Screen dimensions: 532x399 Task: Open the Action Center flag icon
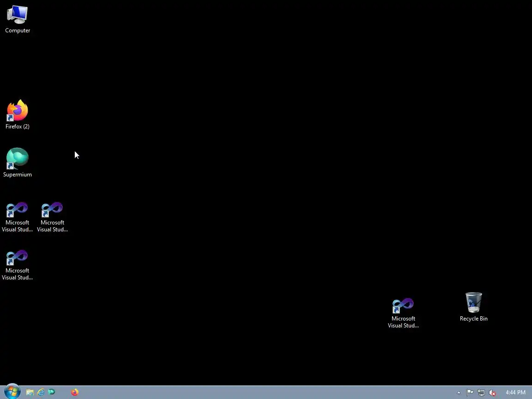[x=470, y=393]
